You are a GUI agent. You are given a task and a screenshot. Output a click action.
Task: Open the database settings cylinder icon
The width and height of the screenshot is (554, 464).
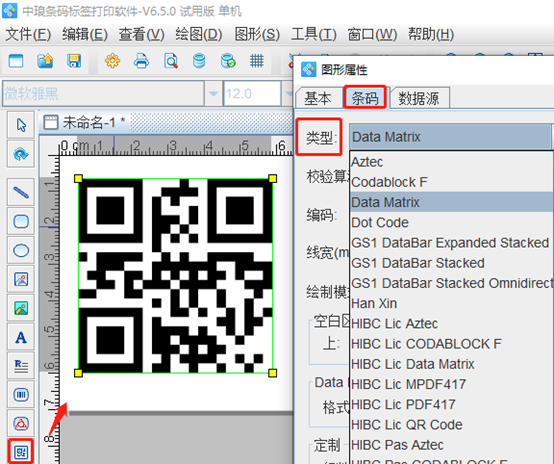point(199,61)
